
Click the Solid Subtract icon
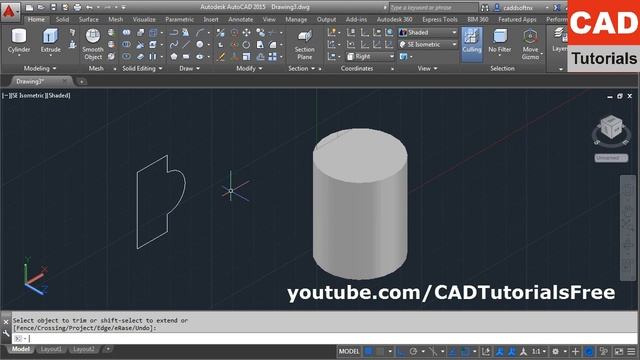(x=127, y=44)
